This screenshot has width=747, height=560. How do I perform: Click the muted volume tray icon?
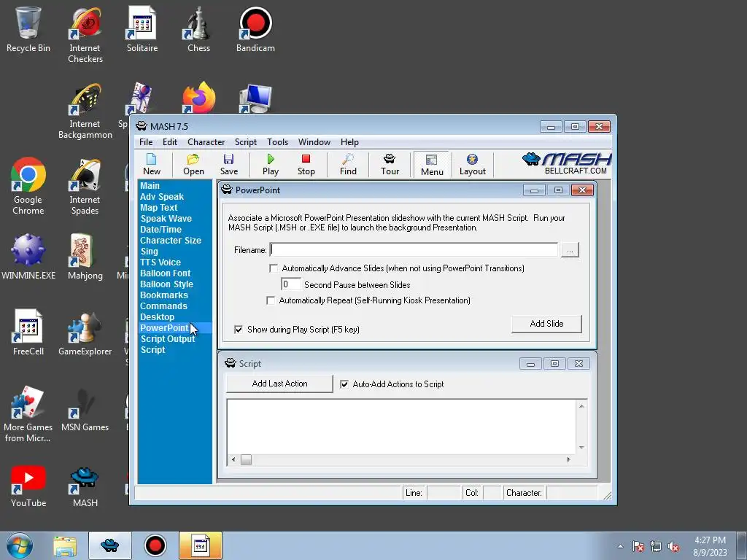[673, 546]
